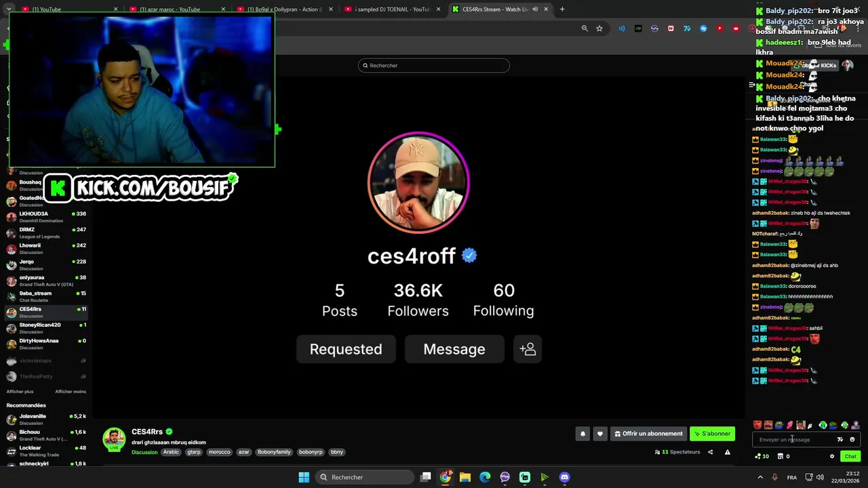Switch to i sampled DJ TOENAIL tab
Image resolution: width=868 pixels, height=488 pixels.
coord(392,9)
